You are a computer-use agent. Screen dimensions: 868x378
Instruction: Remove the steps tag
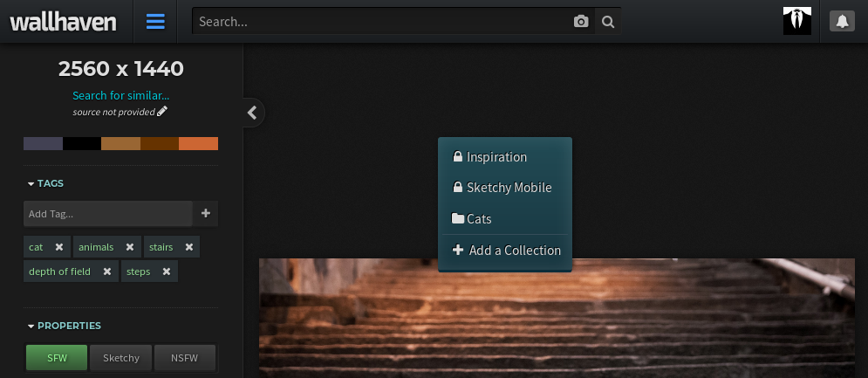click(166, 271)
